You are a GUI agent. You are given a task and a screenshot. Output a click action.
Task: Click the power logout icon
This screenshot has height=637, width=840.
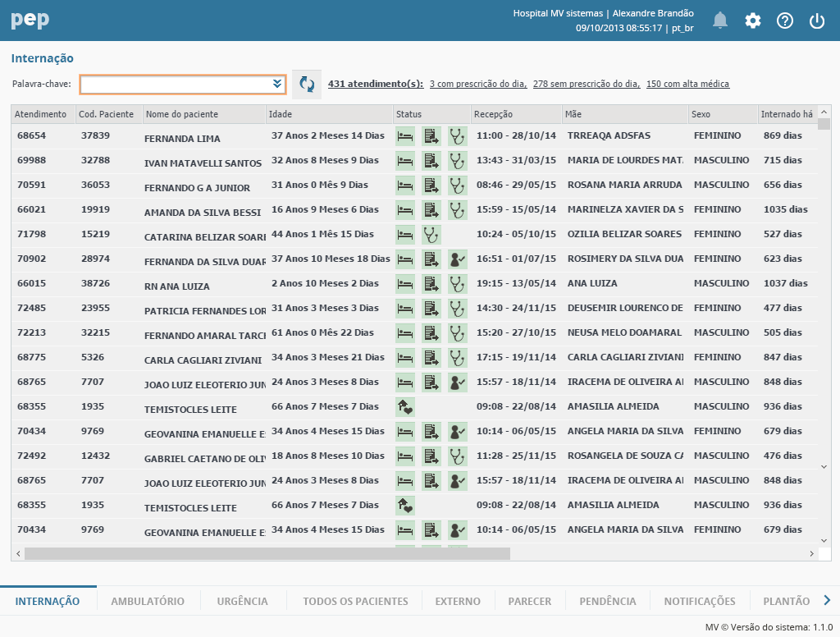click(817, 21)
